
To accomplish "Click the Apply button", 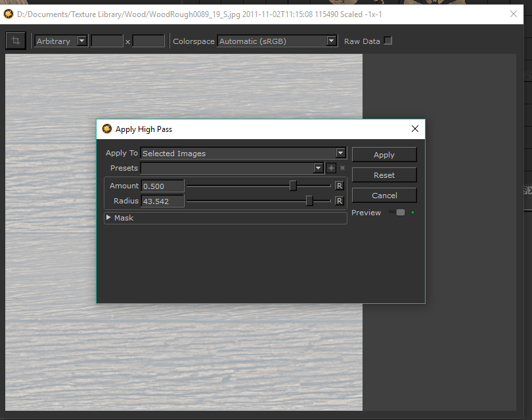I will tap(384, 155).
